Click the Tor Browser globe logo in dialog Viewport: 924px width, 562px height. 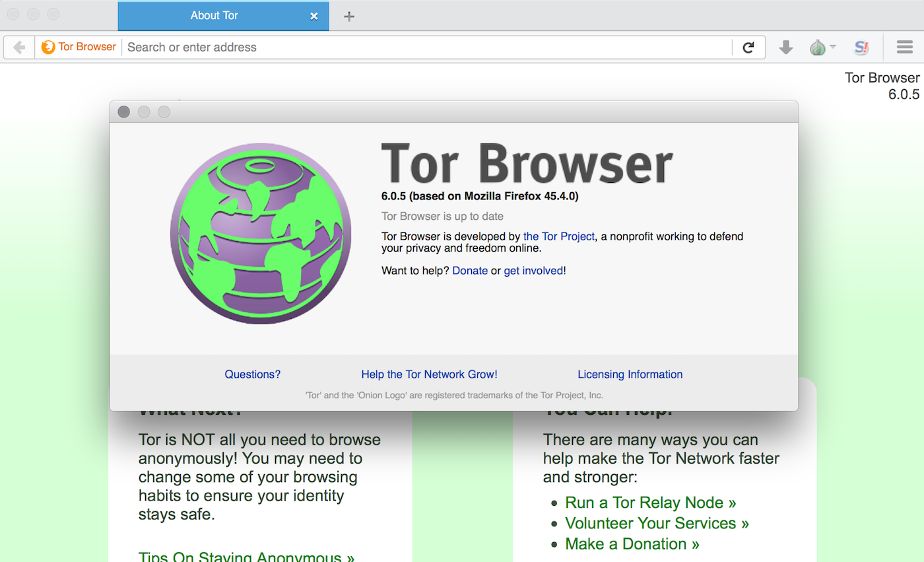261,233
